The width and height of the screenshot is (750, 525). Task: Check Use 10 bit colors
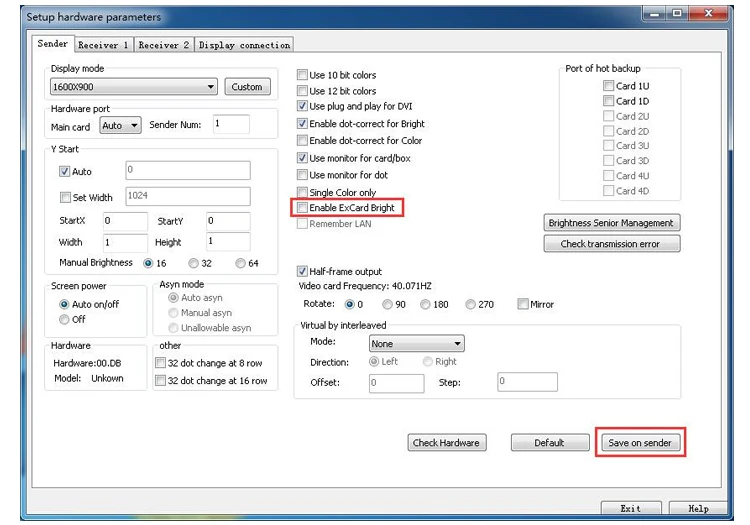pyautogui.click(x=302, y=75)
